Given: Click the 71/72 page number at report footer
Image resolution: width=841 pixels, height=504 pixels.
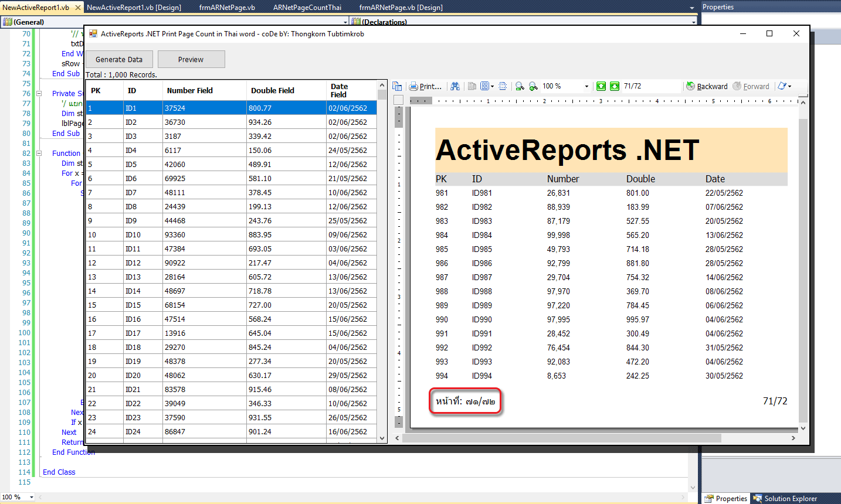Looking at the screenshot, I should [x=775, y=401].
